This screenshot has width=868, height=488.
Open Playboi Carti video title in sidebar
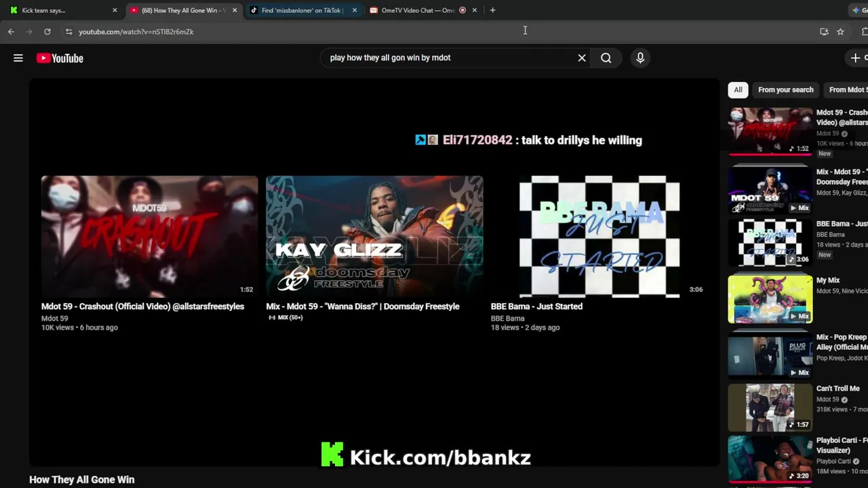click(842, 445)
